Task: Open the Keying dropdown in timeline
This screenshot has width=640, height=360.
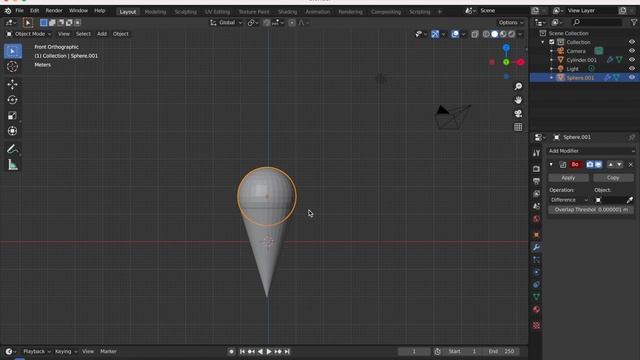Action: [x=66, y=351]
